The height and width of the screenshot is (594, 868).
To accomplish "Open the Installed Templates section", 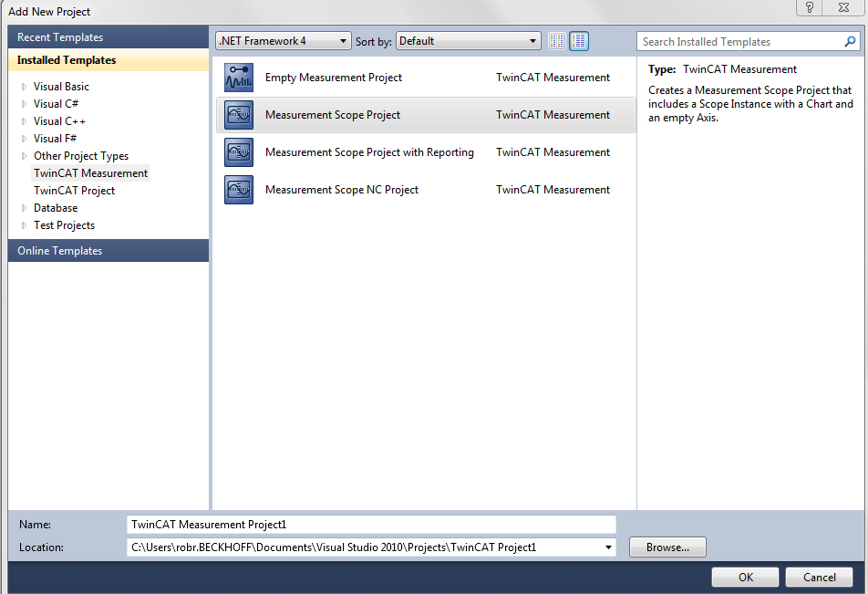I will pyautogui.click(x=108, y=60).
